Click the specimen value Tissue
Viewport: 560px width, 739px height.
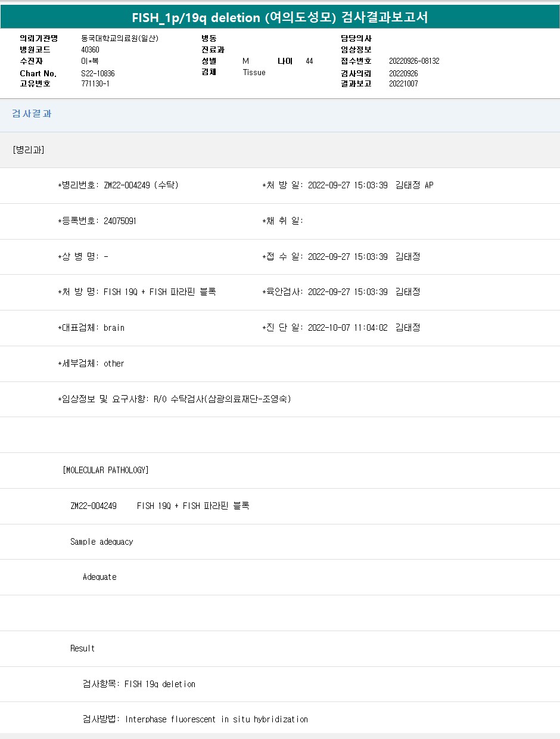point(254,72)
